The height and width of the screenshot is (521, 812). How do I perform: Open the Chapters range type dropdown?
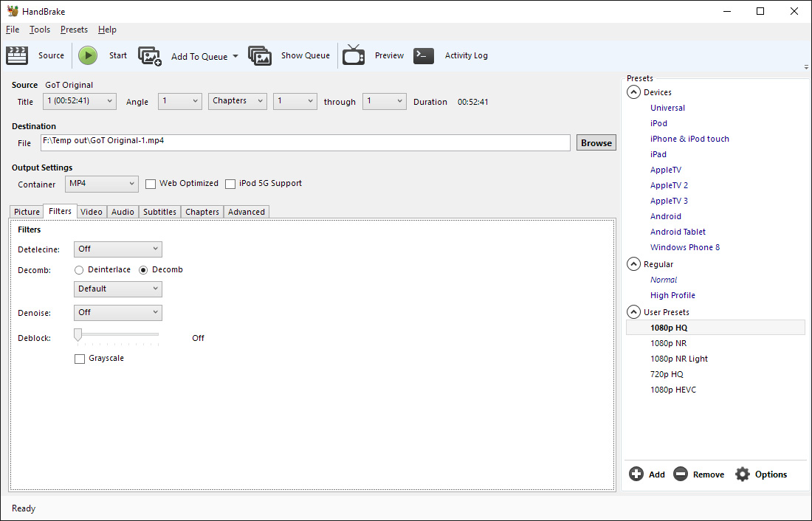click(x=237, y=101)
